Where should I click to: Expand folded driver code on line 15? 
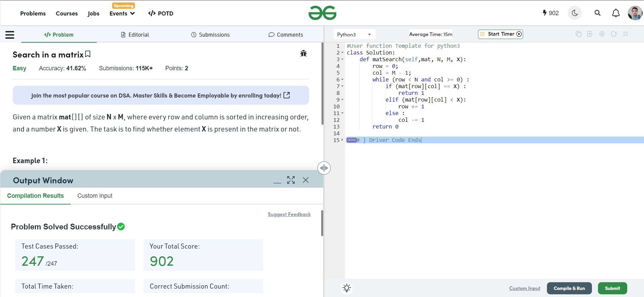click(x=342, y=140)
